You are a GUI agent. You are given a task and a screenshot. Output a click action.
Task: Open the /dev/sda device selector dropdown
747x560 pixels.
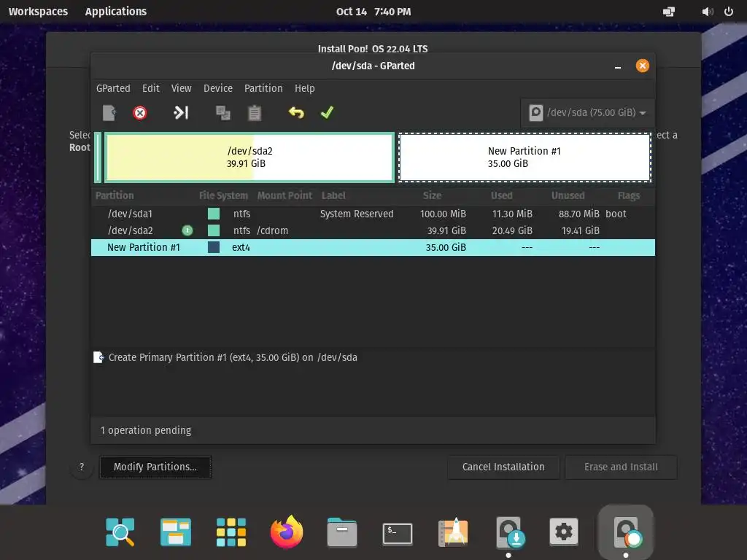[587, 113]
